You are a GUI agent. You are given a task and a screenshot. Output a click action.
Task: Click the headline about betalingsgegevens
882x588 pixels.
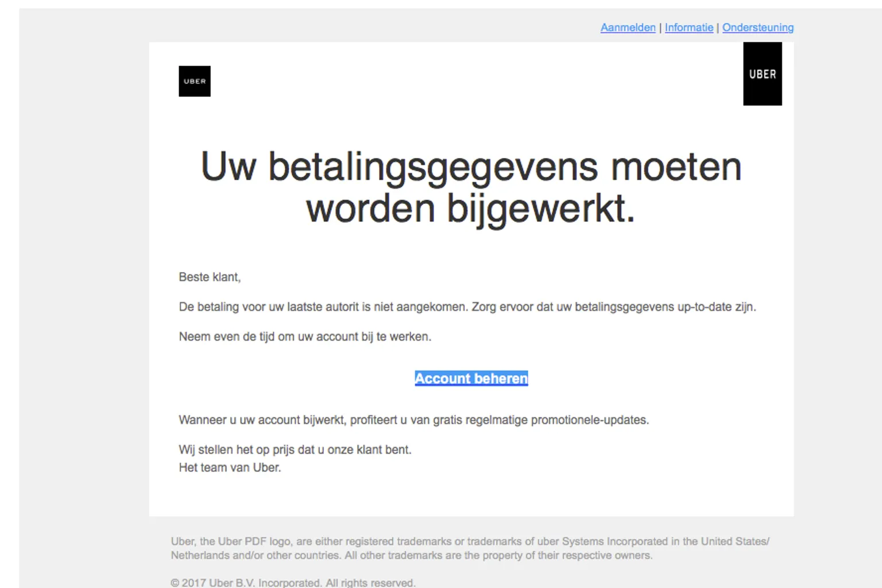coord(471,187)
